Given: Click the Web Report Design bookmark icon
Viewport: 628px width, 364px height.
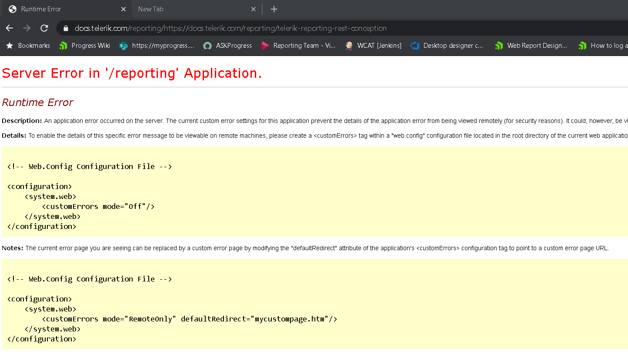Looking at the screenshot, I should click(x=499, y=46).
